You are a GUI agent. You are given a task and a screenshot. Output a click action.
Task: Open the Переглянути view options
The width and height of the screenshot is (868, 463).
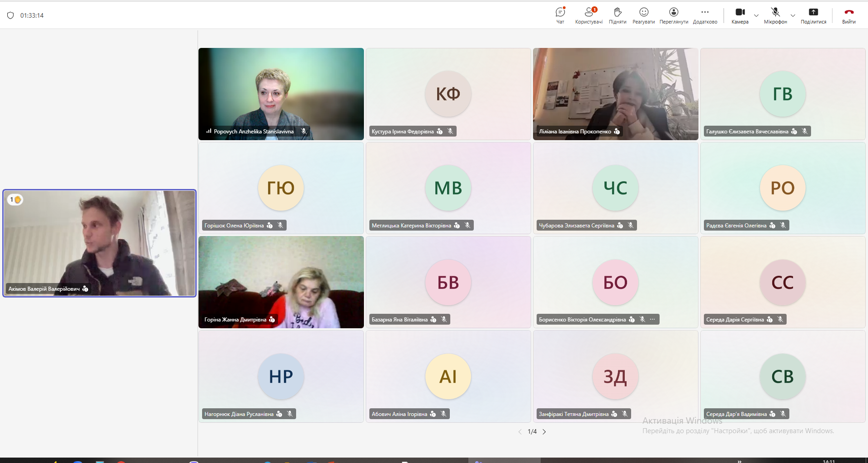(674, 15)
